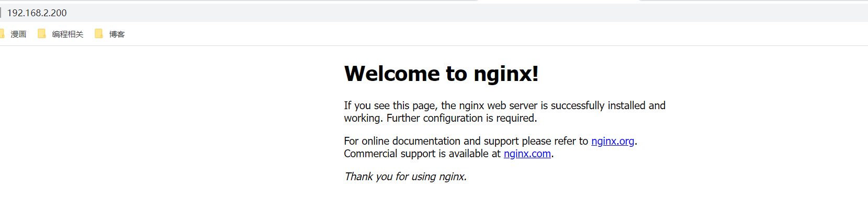Click the 'Thank you for using nginx.' text

(x=405, y=177)
